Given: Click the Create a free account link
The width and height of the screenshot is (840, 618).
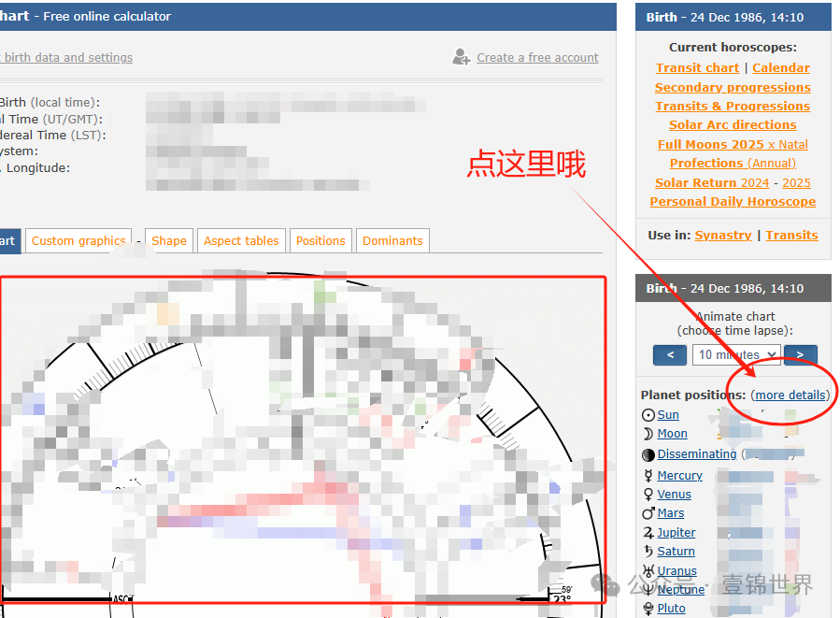Looking at the screenshot, I should tap(537, 57).
